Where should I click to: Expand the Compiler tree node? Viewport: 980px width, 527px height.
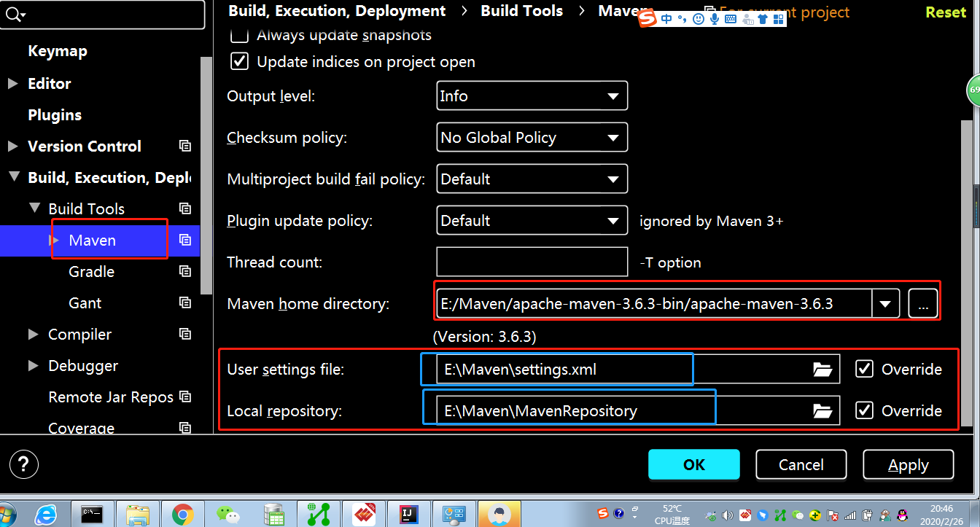click(x=34, y=335)
